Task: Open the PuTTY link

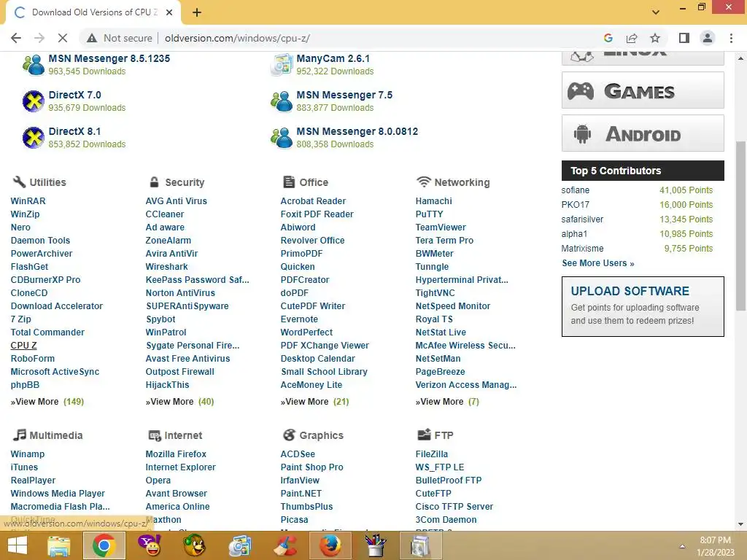Action: [429, 214]
